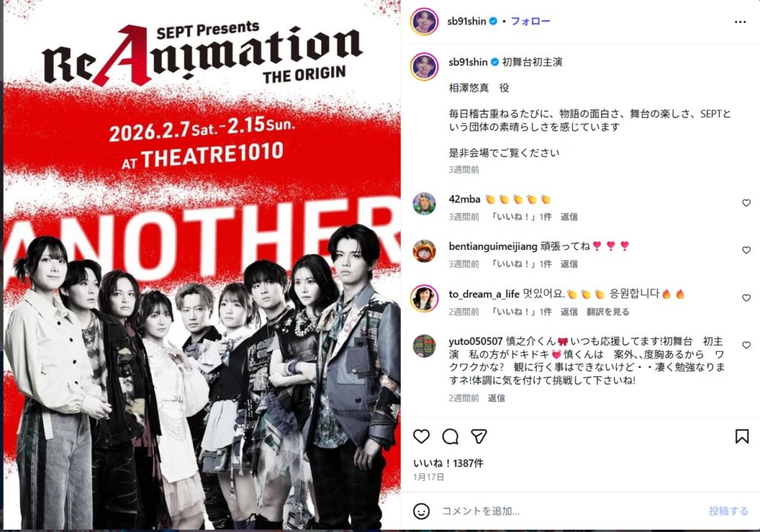Like 42mba's comment heart
The height and width of the screenshot is (532, 760).
pyautogui.click(x=747, y=203)
